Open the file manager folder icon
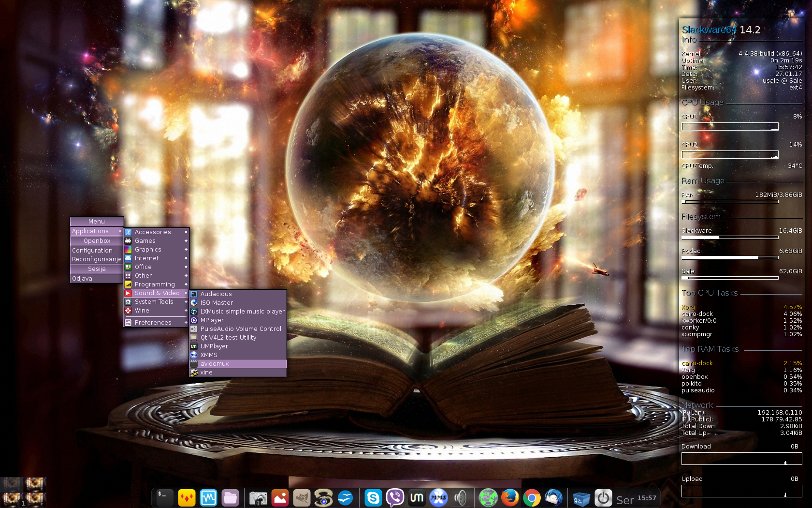Screen dimensions: 812x508 [231, 498]
